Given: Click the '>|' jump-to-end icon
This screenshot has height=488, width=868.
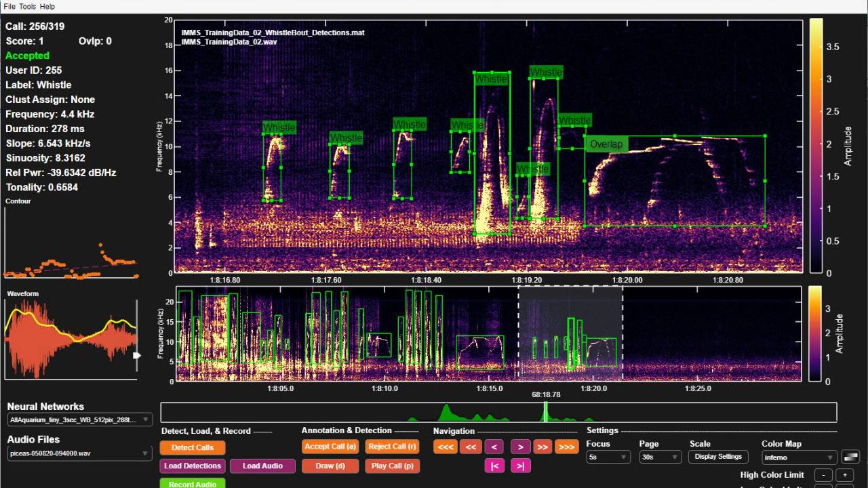Looking at the screenshot, I should [519, 466].
